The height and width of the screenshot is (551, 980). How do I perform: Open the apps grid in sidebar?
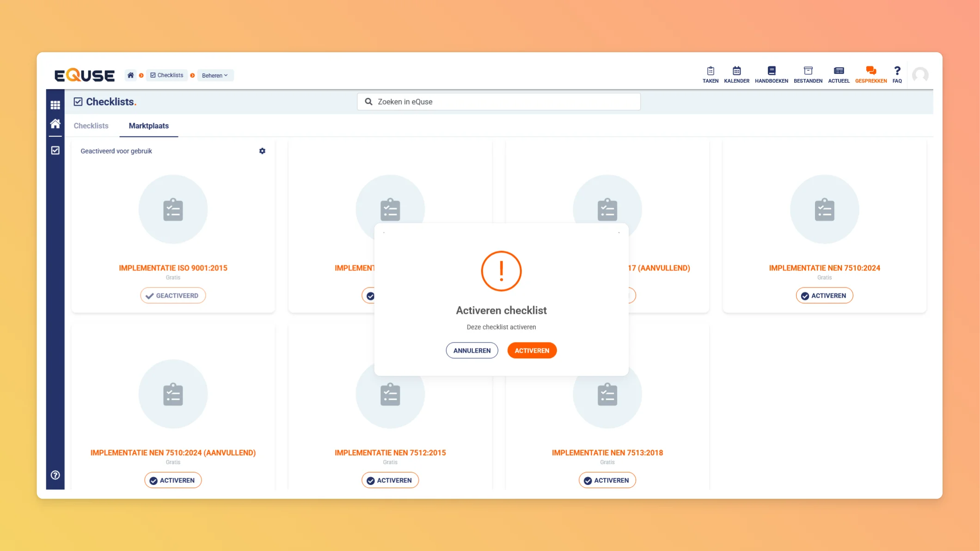[55, 105]
